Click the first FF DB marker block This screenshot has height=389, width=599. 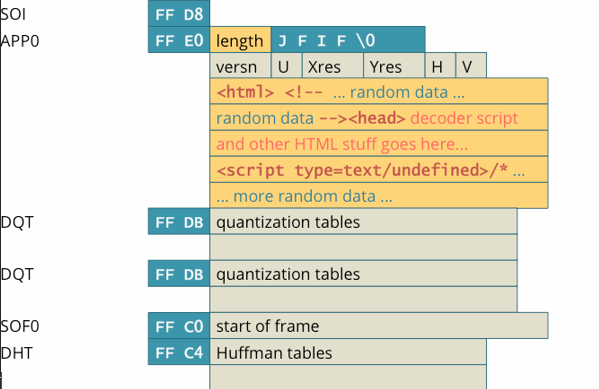179,222
